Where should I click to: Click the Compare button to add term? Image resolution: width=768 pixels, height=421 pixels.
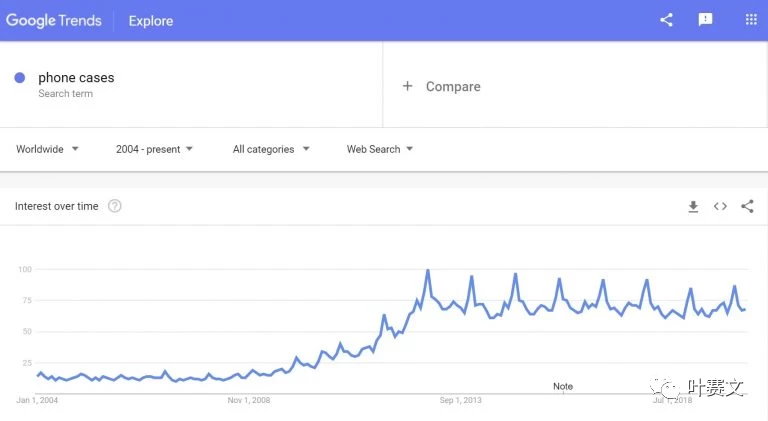[441, 87]
